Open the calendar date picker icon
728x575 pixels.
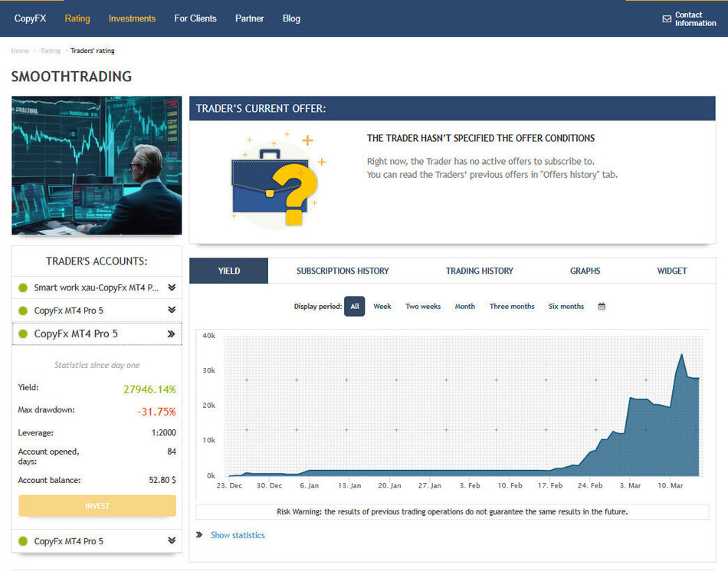(x=602, y=307)
